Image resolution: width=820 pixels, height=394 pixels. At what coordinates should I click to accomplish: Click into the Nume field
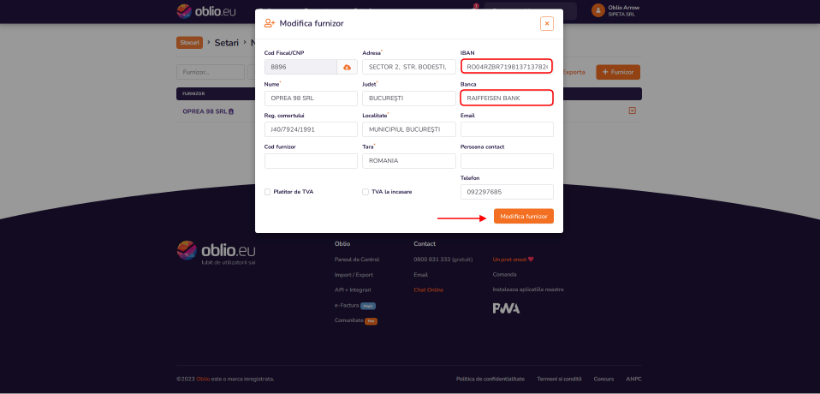[x=311, y=98]
